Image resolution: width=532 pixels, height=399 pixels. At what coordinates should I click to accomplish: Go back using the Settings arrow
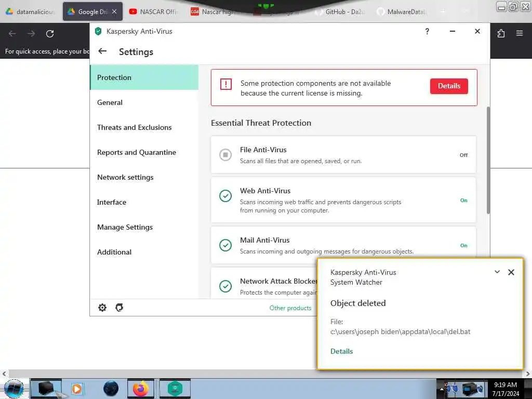[102, 51]
